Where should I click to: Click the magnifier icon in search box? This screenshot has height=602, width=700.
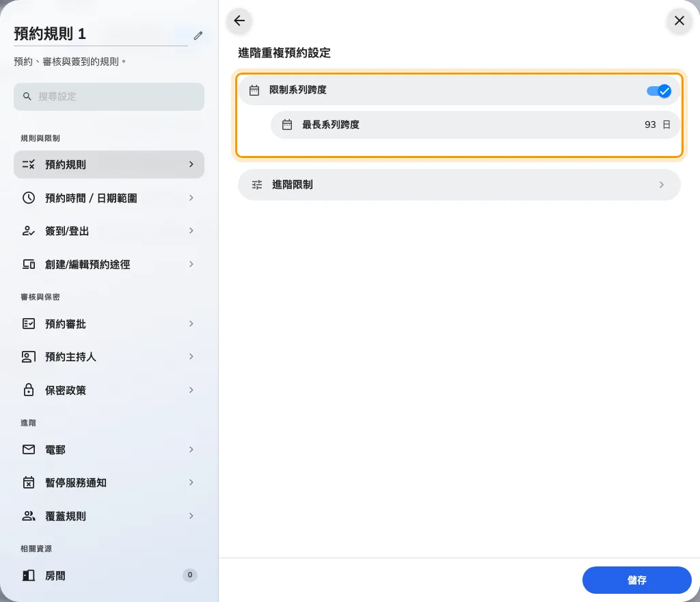pyautogui.click(x=27, y=96)
